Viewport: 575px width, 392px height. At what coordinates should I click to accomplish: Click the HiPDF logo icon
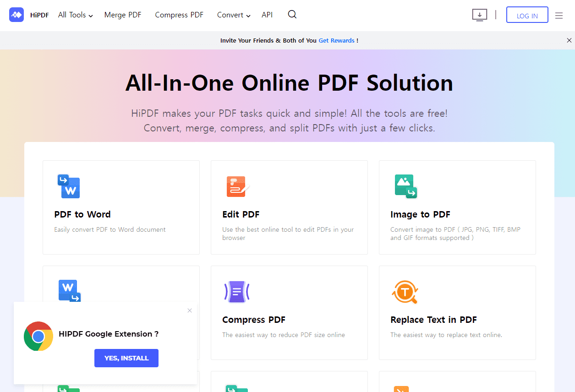(16, 15)
